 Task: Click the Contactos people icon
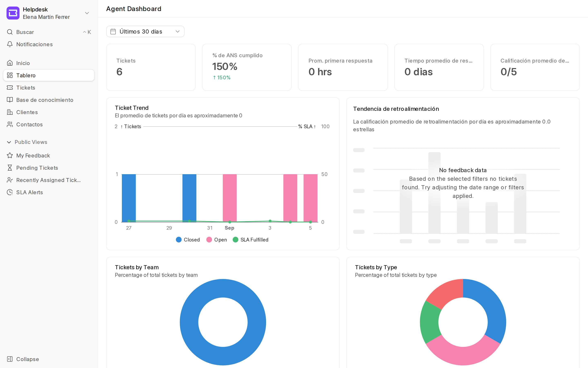[10, 124]
